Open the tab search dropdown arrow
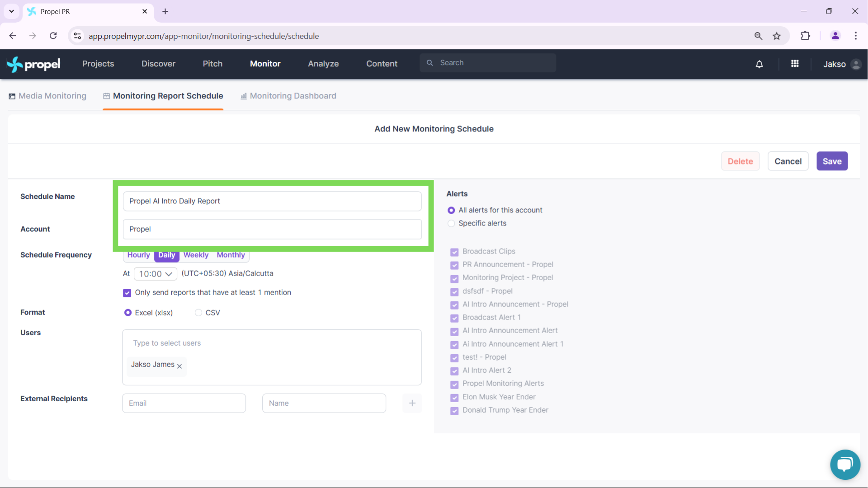The image size is (868, 488). coord(11,11)
